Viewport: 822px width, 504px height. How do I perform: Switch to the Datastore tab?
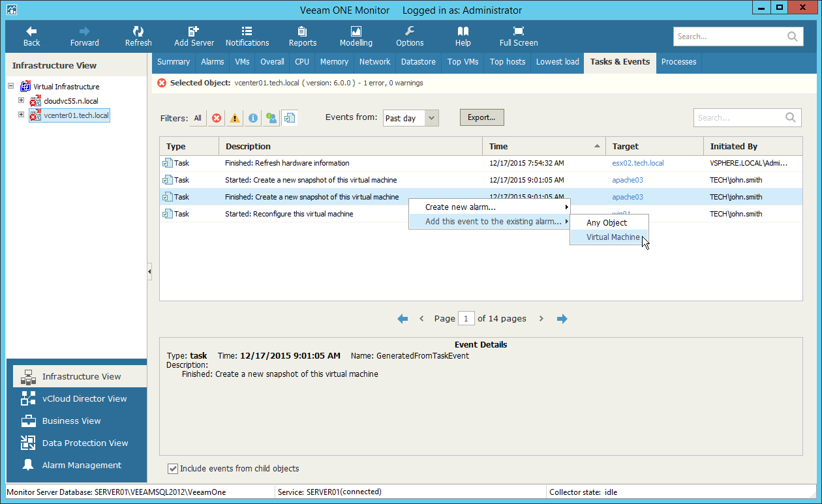tap(418, 62)
